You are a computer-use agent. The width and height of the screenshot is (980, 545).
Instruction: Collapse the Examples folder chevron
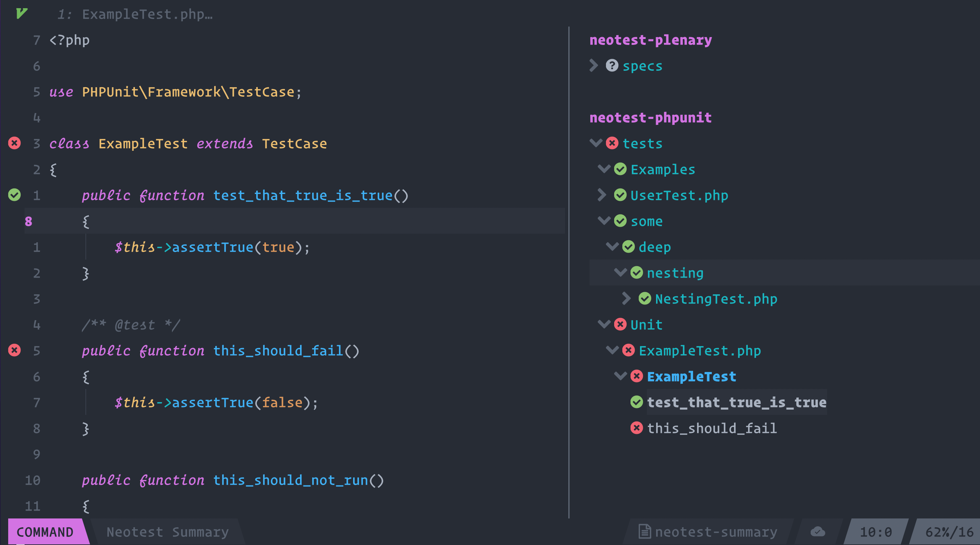click(x=604, y=168)
